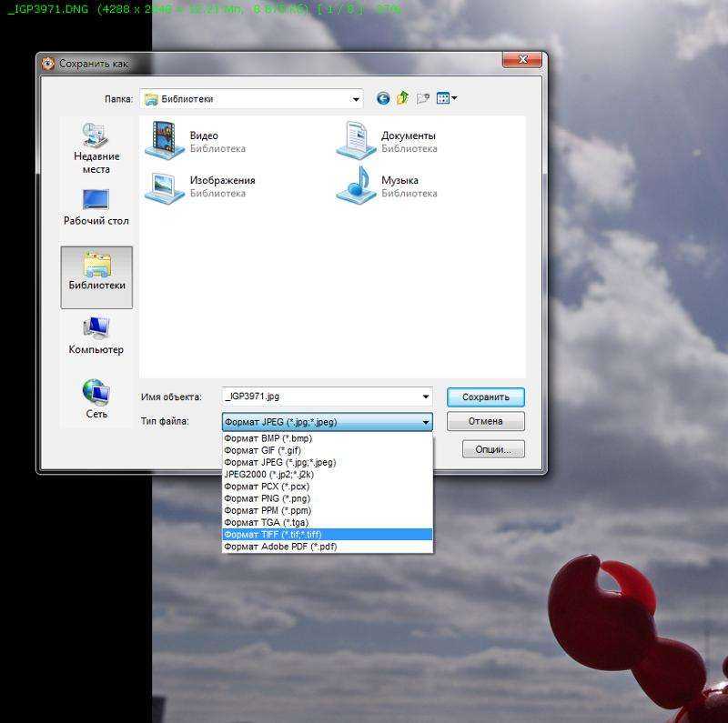Open Компьютер in the sidebar
The image size is (728, 723).
point(96,336)
